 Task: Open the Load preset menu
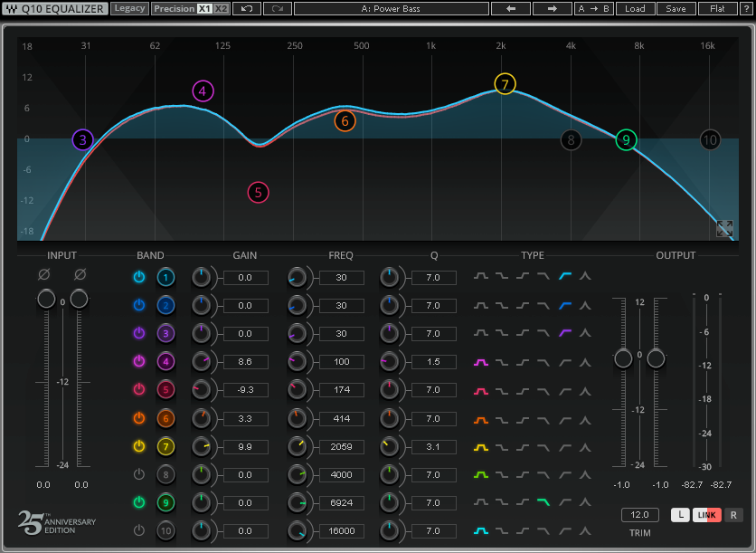click(x=635, y=9)
